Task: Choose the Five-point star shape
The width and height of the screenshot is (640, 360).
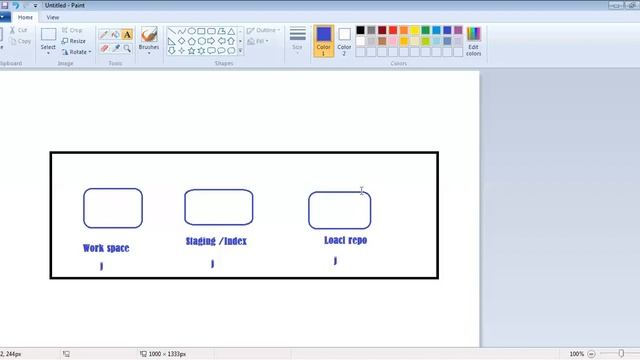Action: [191, 51]
